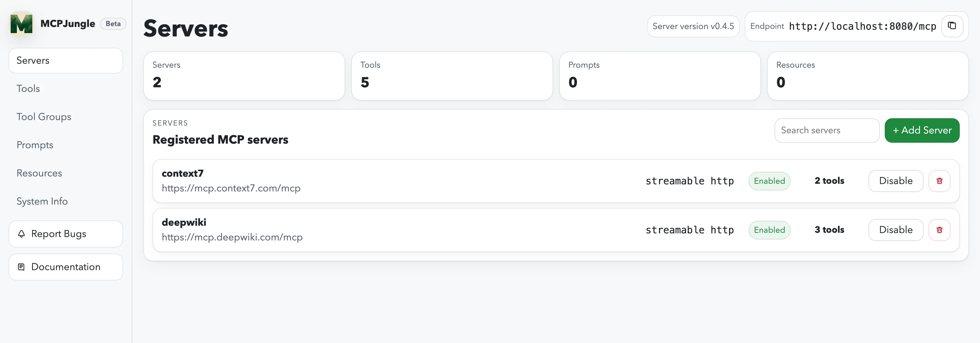980x343 pixels.
Task: Select the Servers sidebar item
Action: (x=66, y=60)
